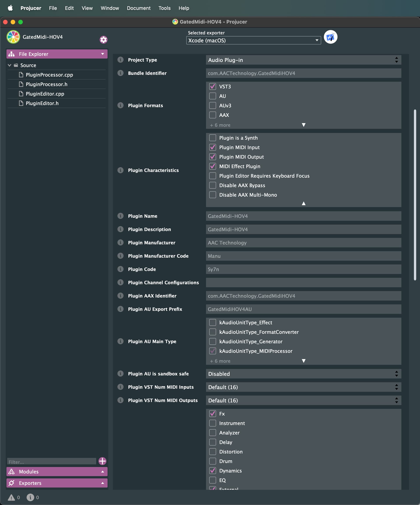
Task: Toggle Plugin is a Synth checkbox
Action: (x=212, y=138)
